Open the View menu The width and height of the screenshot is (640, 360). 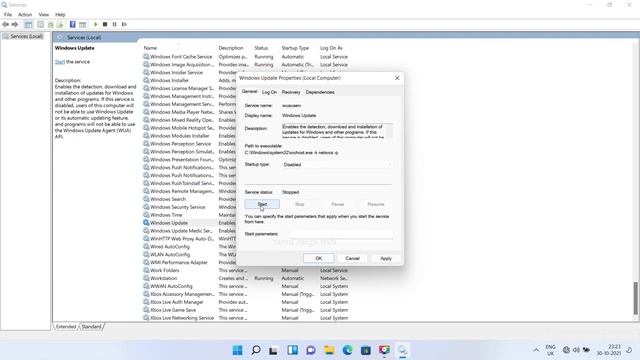44,14
